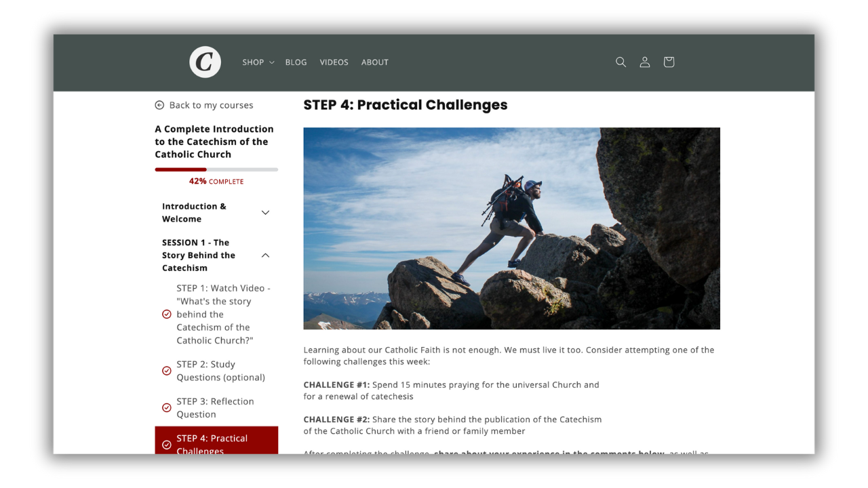Click the 42% course progress bar
The height and width of the screenshot is (488, 868).
click(x=216, y=169)
